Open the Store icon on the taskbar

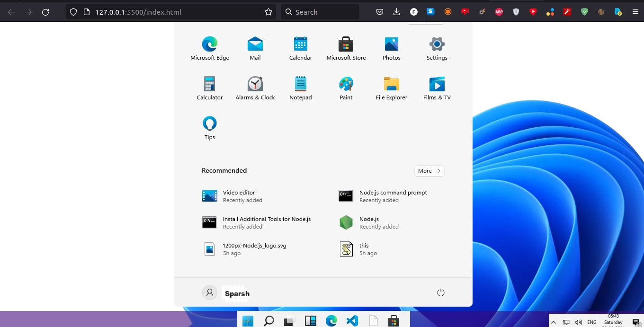[394, 321]
